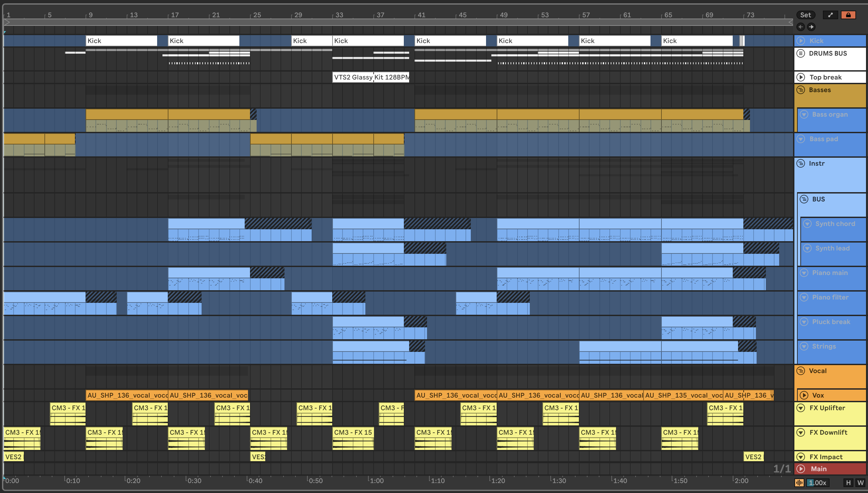Unfold the Synth lead track

(x=807, y=248)
